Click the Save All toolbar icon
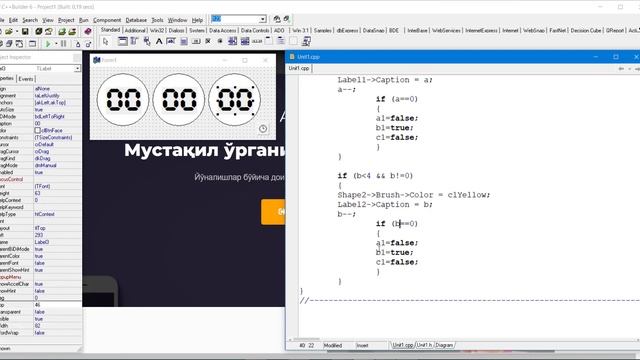The width and height of the screenshot is (640, 360). coord(38,31)
